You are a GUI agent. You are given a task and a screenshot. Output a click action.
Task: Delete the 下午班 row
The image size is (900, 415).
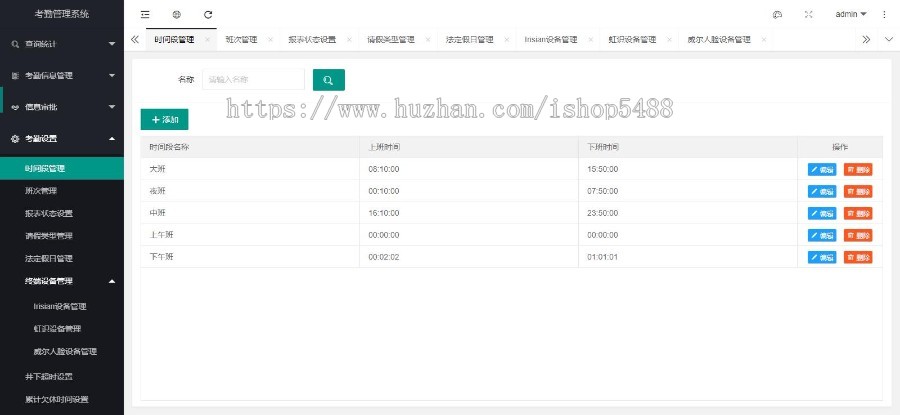click(x=858, y=257)
